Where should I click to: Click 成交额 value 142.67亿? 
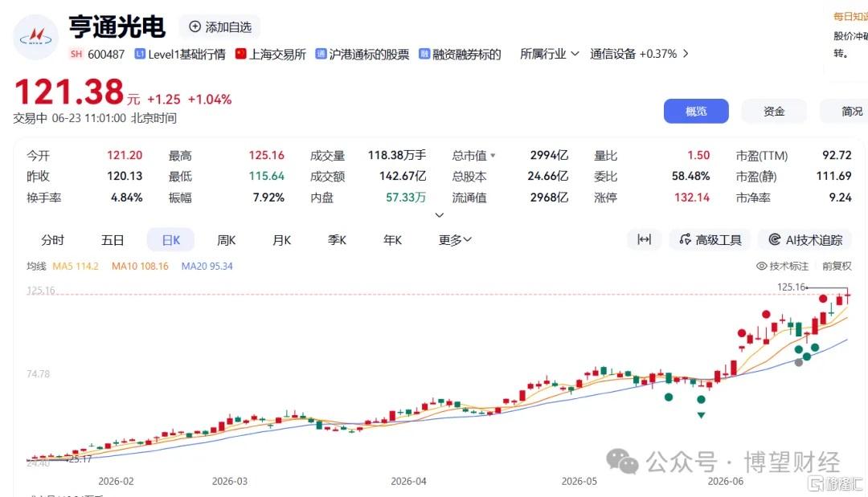tap(403, 177)
